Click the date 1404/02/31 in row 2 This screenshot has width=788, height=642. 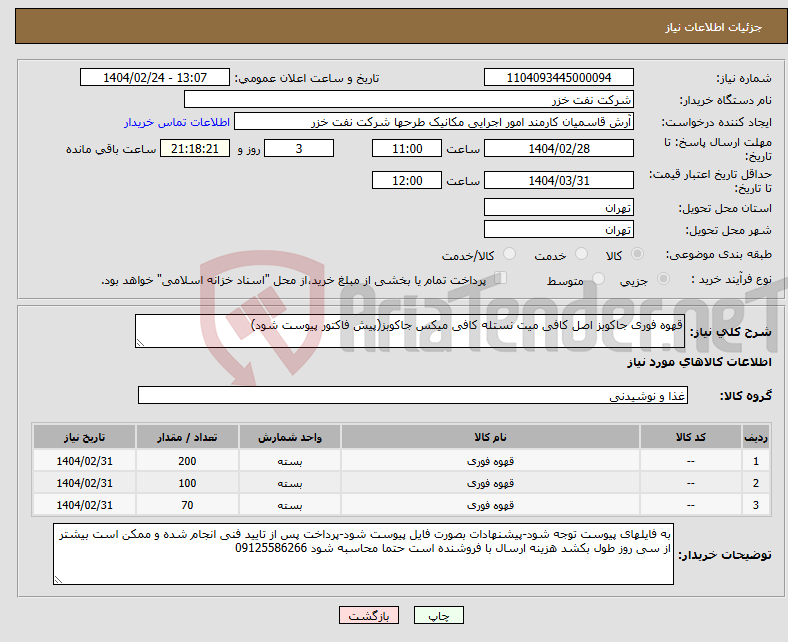tap(84, 483)
